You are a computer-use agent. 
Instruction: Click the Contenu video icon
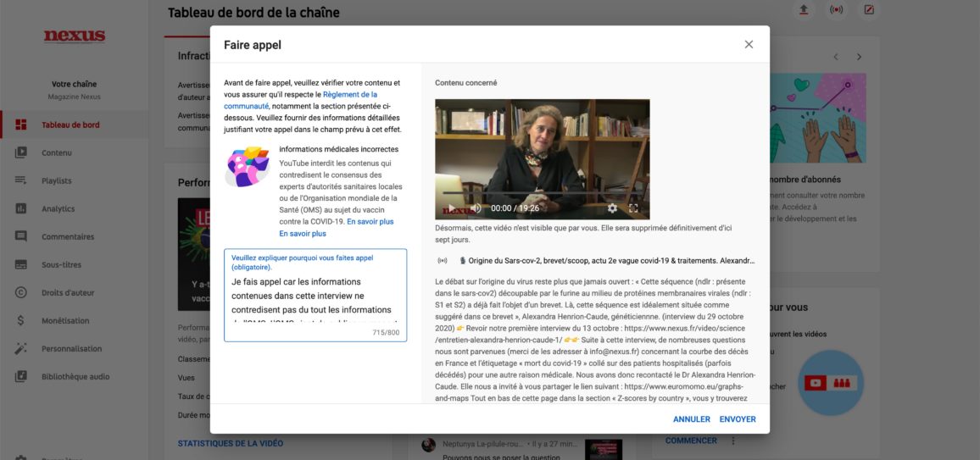point(20,152)
